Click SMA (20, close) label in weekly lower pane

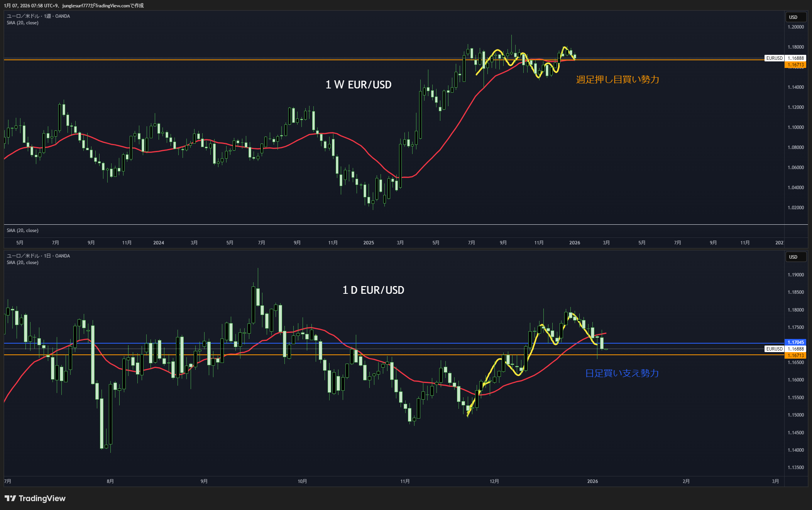click(22, 230)
